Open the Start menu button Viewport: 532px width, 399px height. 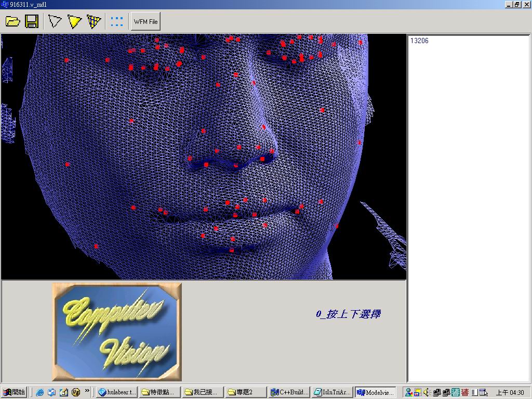(14, 392)
